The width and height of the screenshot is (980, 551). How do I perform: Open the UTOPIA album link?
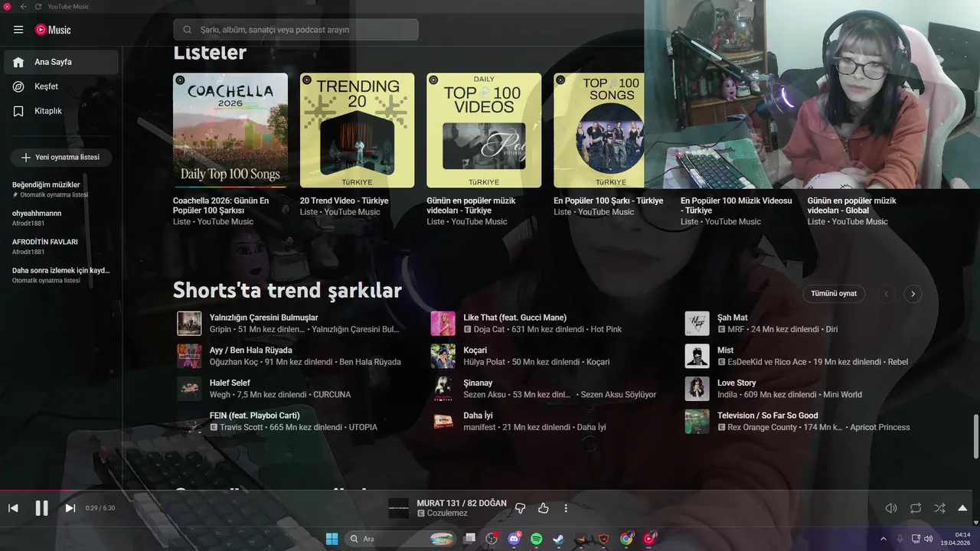pyautogui.click(x=363, y=428)
